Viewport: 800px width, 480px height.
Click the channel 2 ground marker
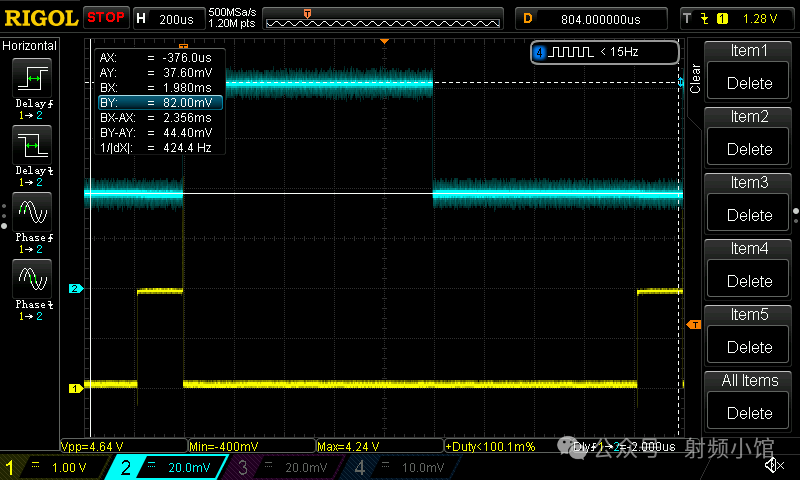point(75,289)
